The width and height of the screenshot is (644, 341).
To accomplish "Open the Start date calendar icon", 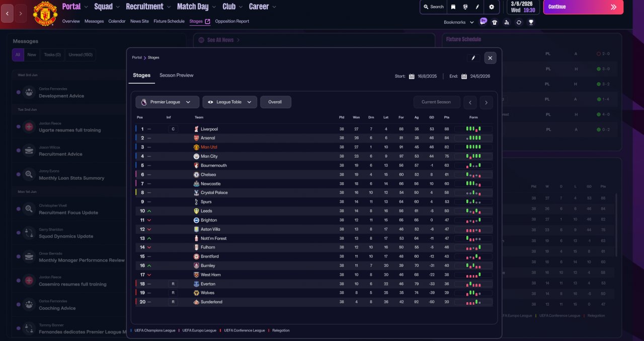I will coord(412,77).
